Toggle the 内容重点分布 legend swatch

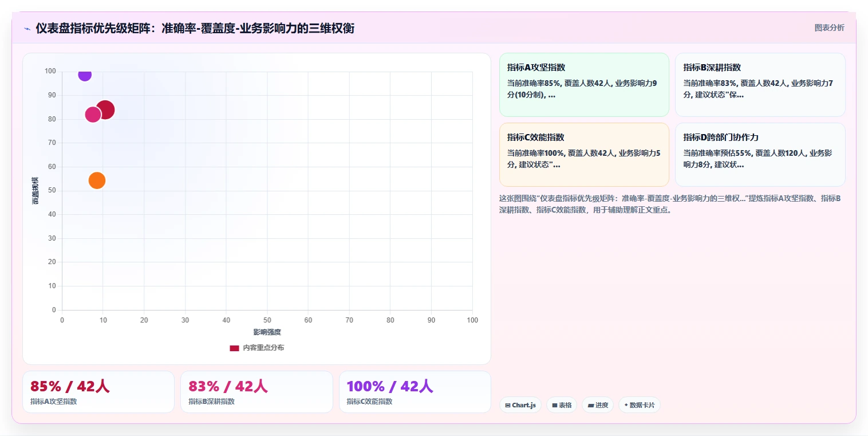pos(234,348)
